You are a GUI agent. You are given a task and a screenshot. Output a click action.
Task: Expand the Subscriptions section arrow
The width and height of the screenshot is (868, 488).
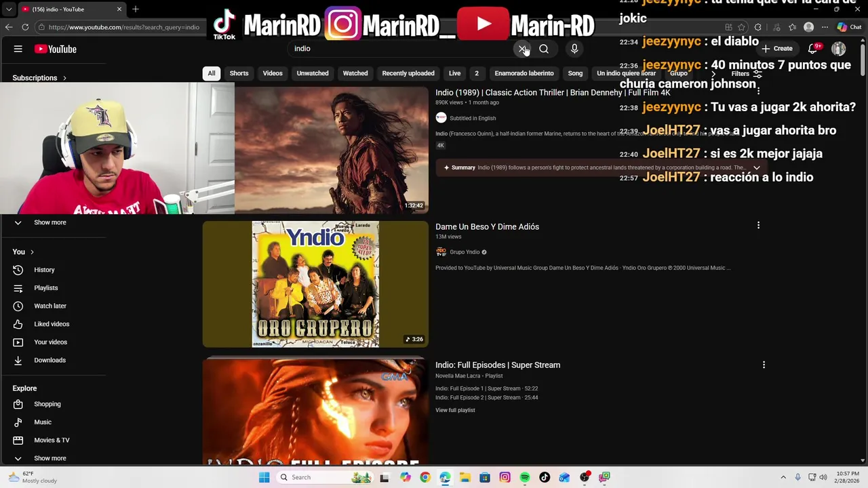coord(64,78)
